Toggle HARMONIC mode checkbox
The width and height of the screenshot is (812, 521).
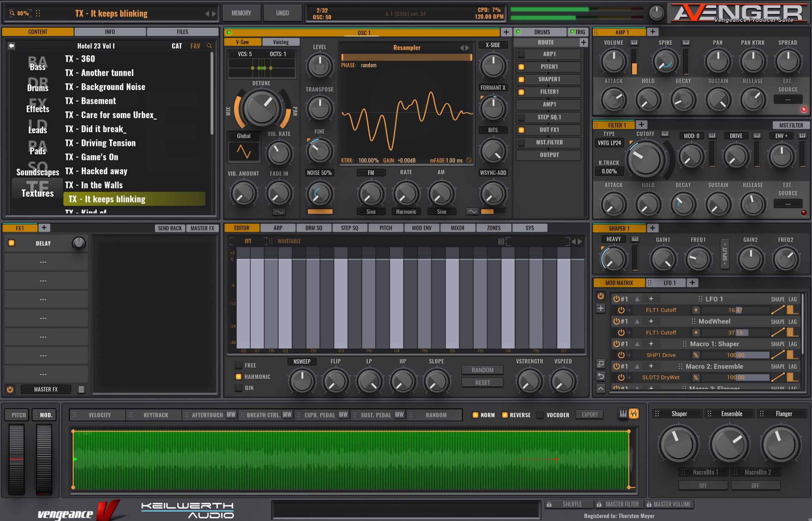coord(239,377)
